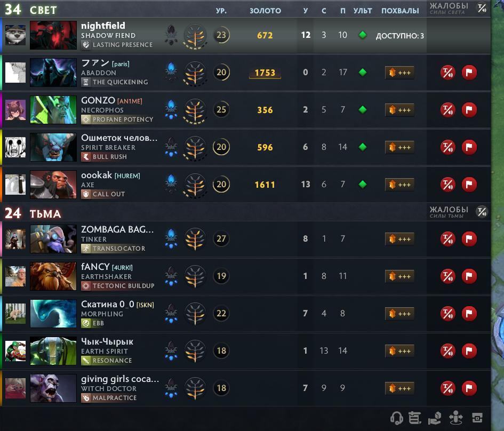This screenshot has height=431, width=504.
Task: Click the share items hand-with-cube icon
Action: (x=435, y=418)
